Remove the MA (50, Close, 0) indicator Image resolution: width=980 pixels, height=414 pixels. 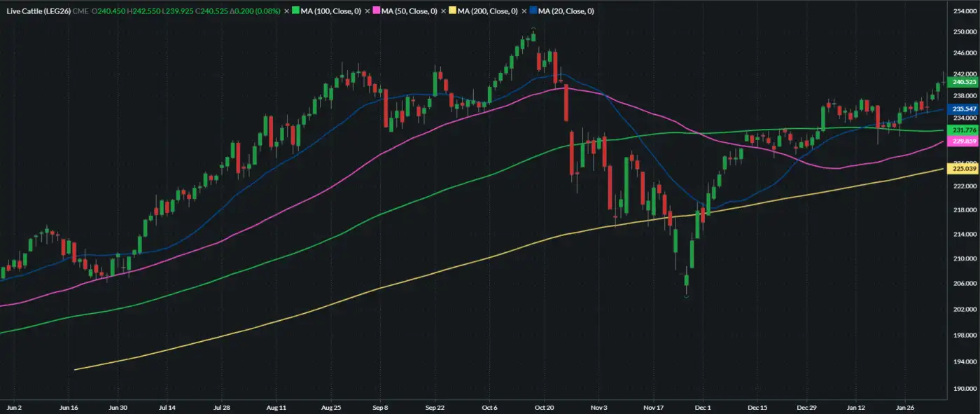[x=367, y=11]
